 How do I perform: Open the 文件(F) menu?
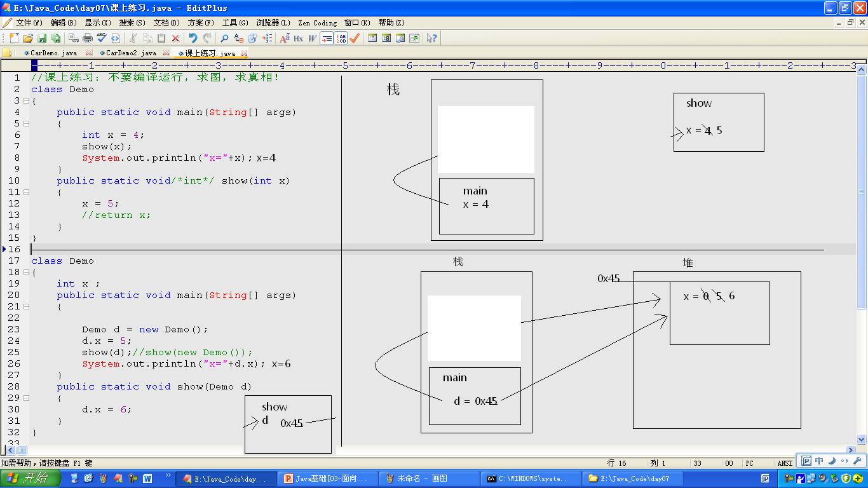[x=29, y=23]
